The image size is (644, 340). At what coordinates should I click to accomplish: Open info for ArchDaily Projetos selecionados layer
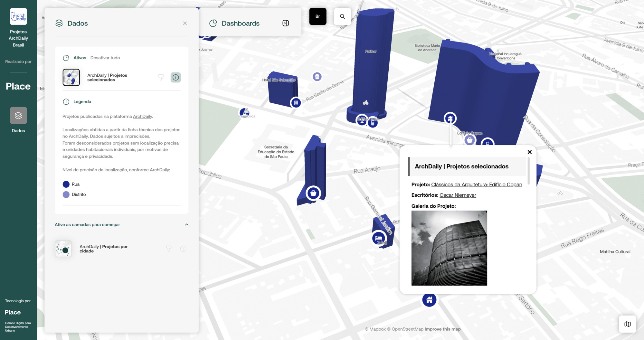pyautogui.click(x=175, y=77)
